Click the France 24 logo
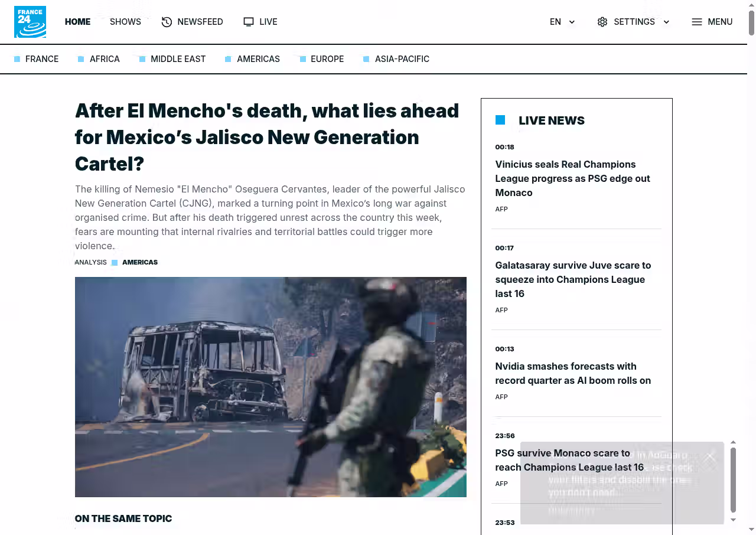This screenshot has width=756, height=535. 30,22
